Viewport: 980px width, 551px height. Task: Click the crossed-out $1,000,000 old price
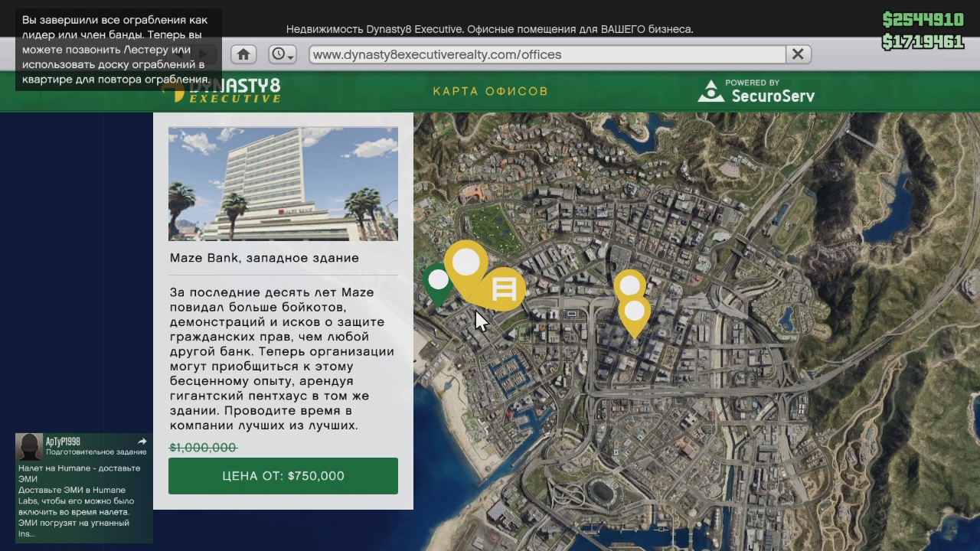click(x=204, y=448)
